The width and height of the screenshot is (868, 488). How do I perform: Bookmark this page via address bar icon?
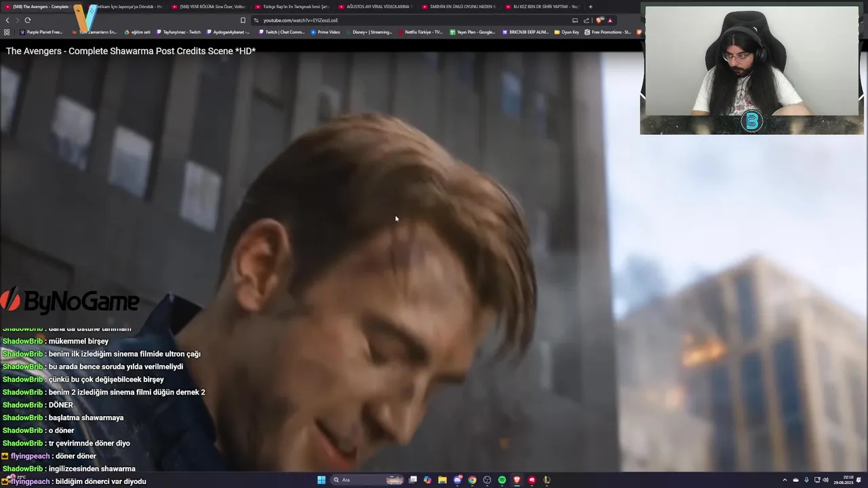coord(243,20)
